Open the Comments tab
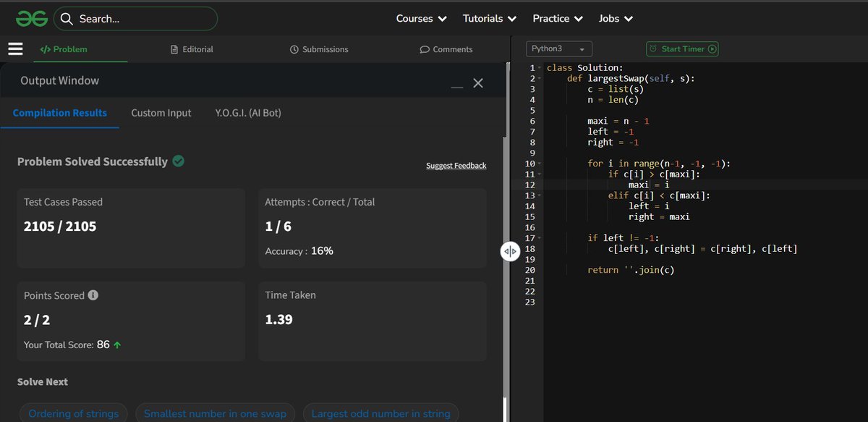This screenshot has width=868, height=422. pyautogui.click(x=446, y=49)
